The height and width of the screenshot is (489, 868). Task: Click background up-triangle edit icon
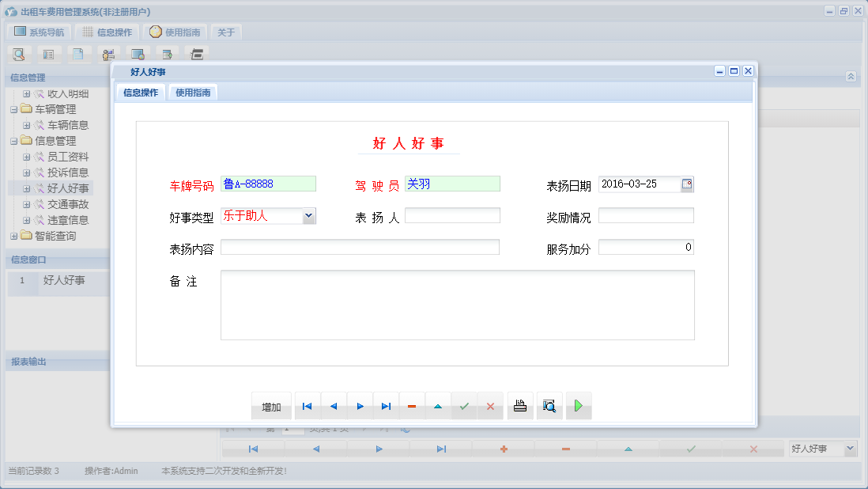(628, 449)
